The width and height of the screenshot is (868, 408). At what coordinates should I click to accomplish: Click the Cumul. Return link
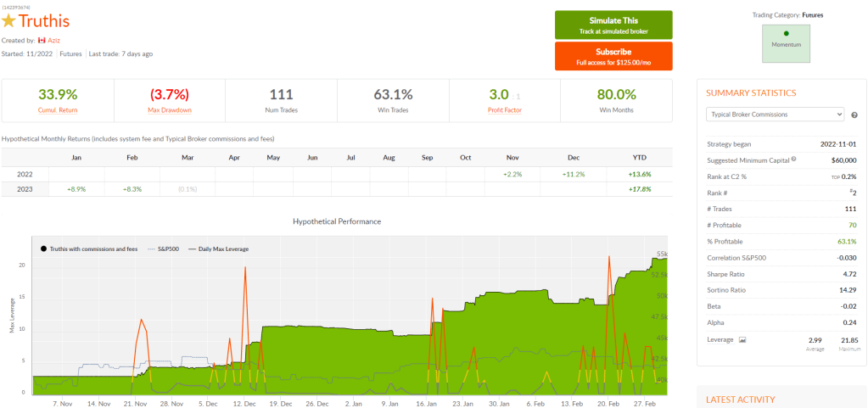coord(57,110)
